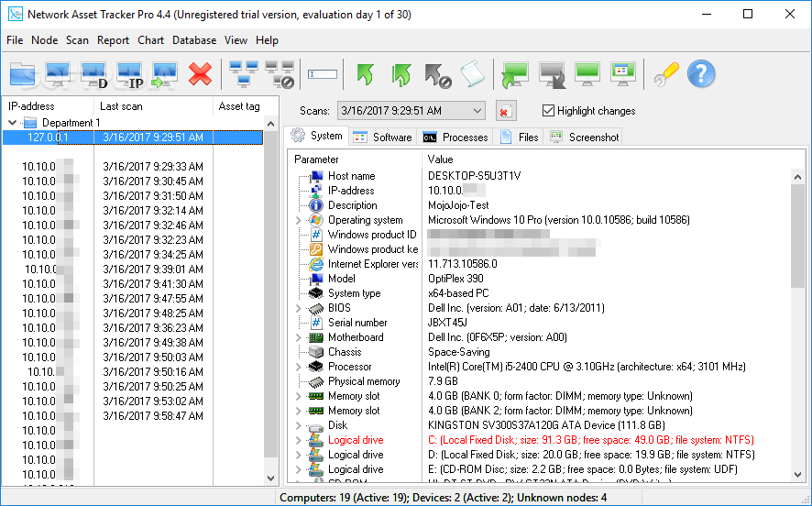The height and width of the screenshot is (506, 812).
Task: Click the plain green monitor icon
Action: click(x=587, y=74)
